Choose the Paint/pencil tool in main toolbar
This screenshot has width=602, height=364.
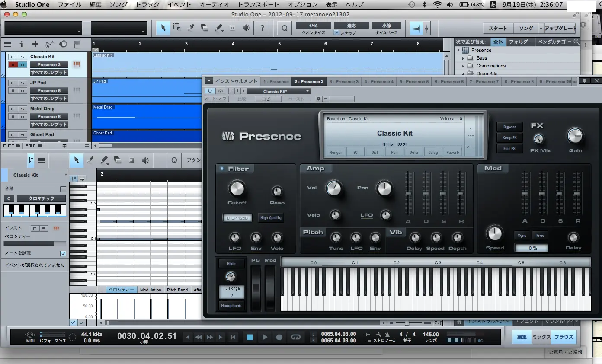click(x=218, y=28)
